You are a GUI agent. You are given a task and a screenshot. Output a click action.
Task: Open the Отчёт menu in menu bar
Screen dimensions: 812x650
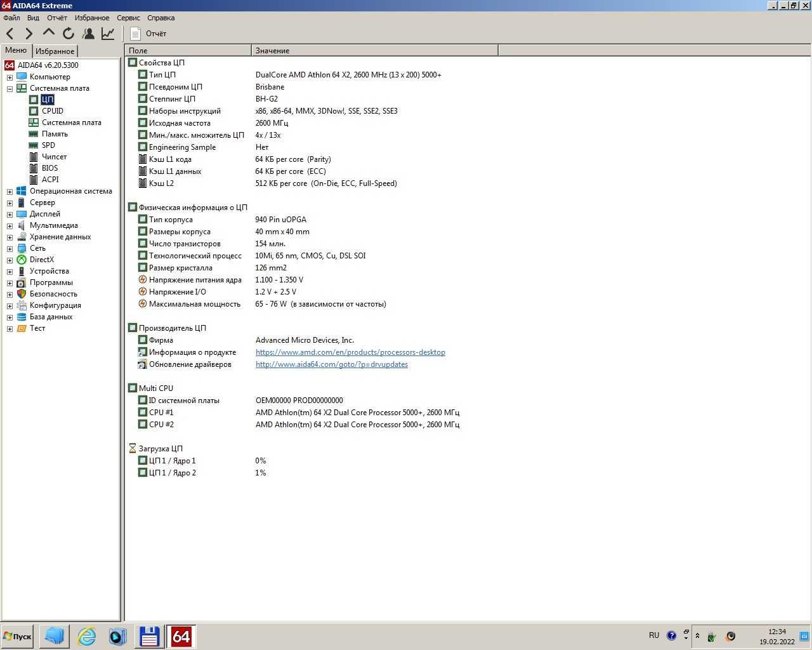pyautogui.click(x=56, y=18)
